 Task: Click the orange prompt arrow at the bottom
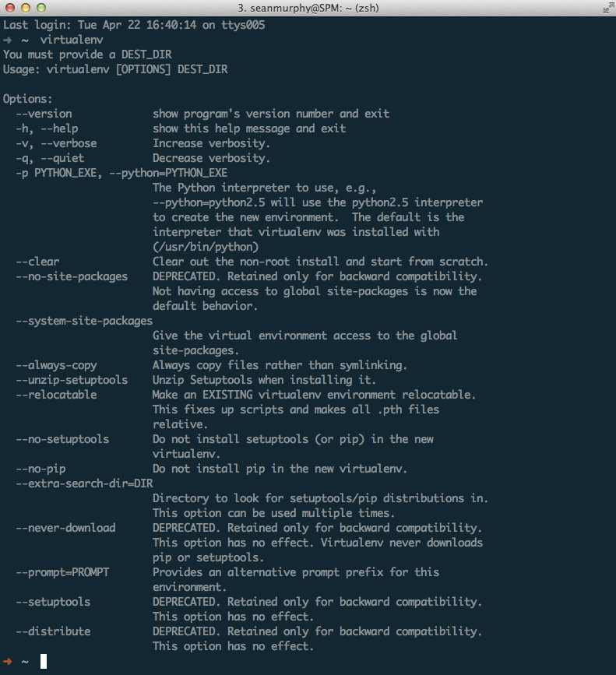coord(7,661)
